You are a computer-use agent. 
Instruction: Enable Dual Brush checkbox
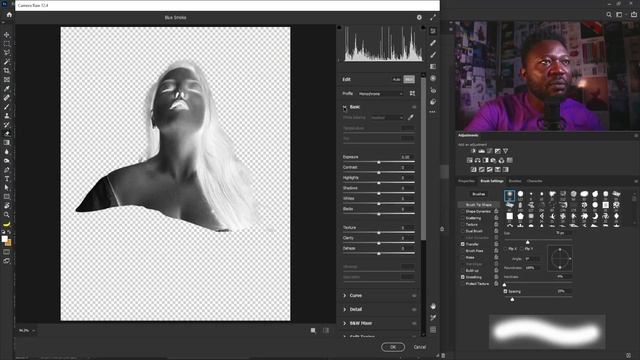click(462, 231)
